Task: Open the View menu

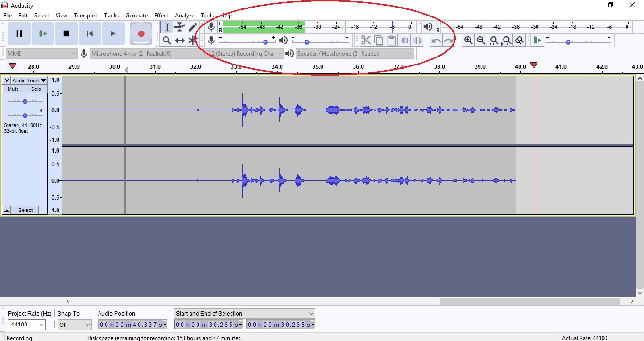Action: pyautogui.click(x=61, y=16)
